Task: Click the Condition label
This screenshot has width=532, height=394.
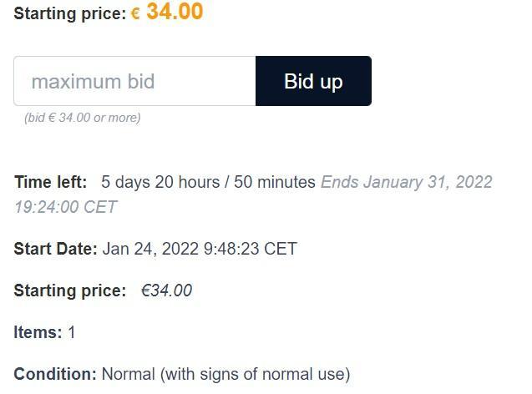Action: pos(55,374)
